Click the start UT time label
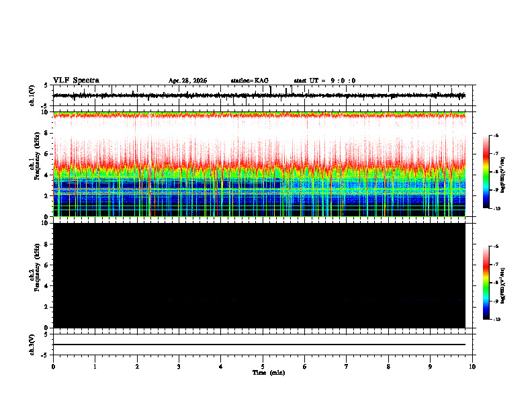Image resolution: width=532 pixels, height=411 pixels. [x=324, y=81]
